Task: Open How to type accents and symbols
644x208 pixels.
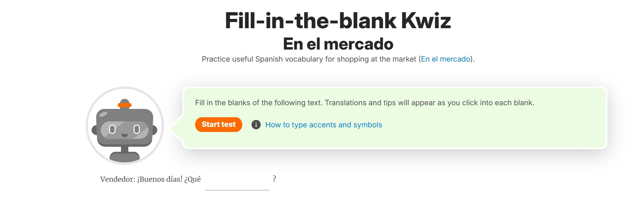Action: coord(324,125)
